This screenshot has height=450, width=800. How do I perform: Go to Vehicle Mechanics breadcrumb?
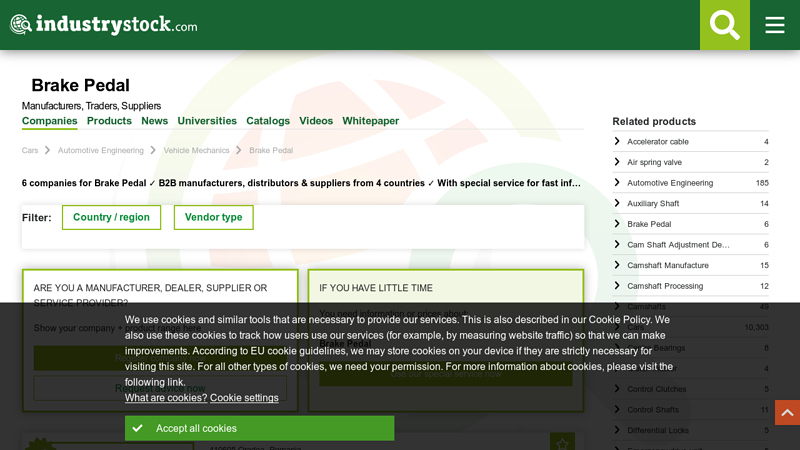click(x=196, y=150)
